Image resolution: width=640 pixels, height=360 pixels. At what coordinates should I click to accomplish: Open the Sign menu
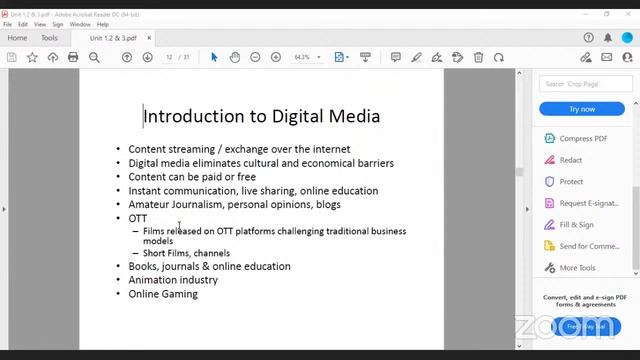[58, 24]
